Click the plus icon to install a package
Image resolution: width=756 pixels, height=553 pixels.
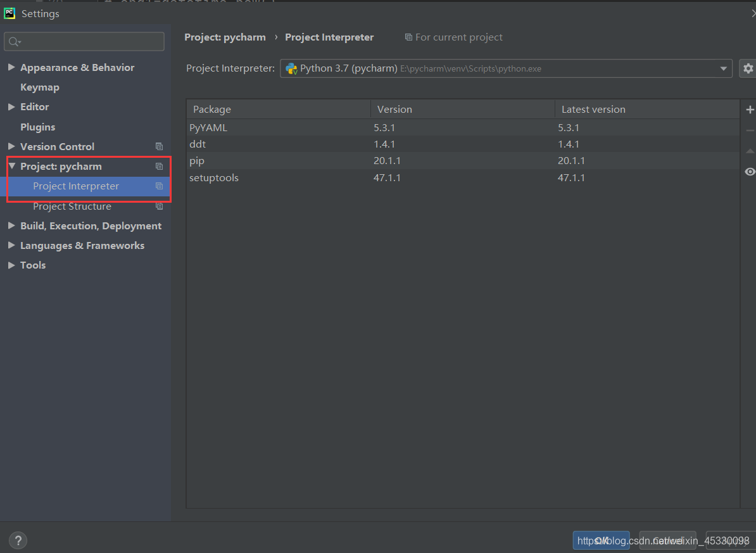tap(750, 110)
